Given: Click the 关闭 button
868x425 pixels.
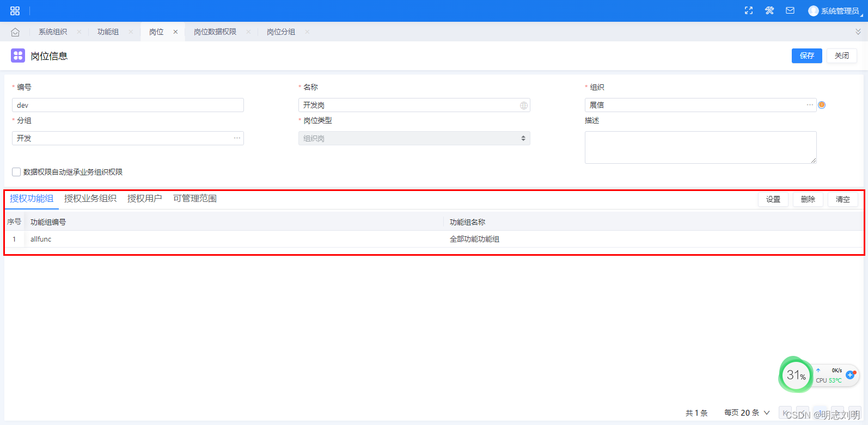Looking at the screenshot, I should pyautogui.click(x=842, y=56).
